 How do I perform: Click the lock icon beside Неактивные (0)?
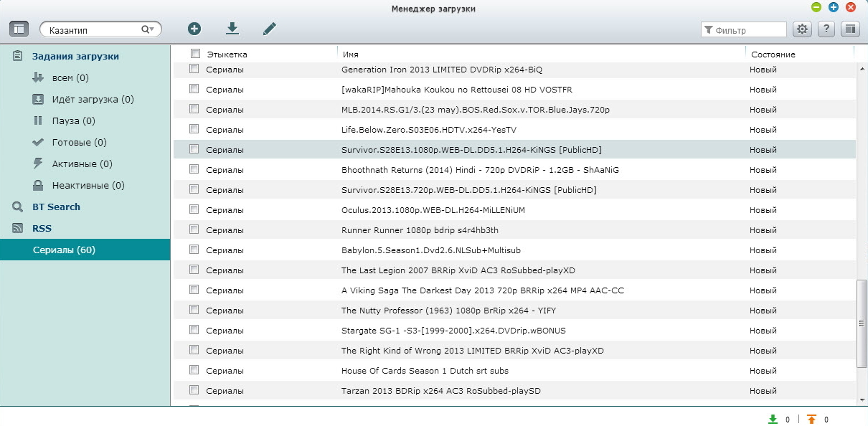(38, 185)
